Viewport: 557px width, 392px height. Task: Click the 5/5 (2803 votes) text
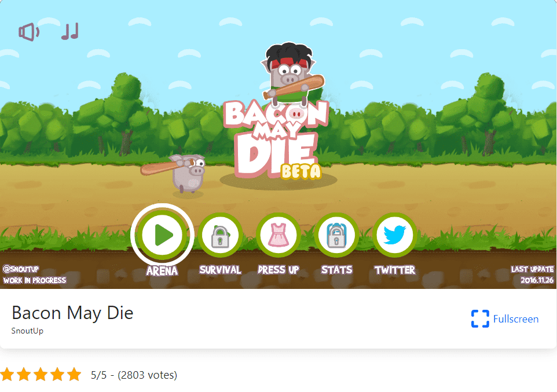coord(134,375)
